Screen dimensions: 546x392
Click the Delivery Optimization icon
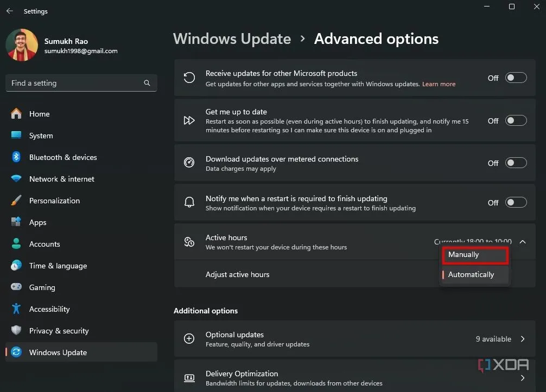189,378
